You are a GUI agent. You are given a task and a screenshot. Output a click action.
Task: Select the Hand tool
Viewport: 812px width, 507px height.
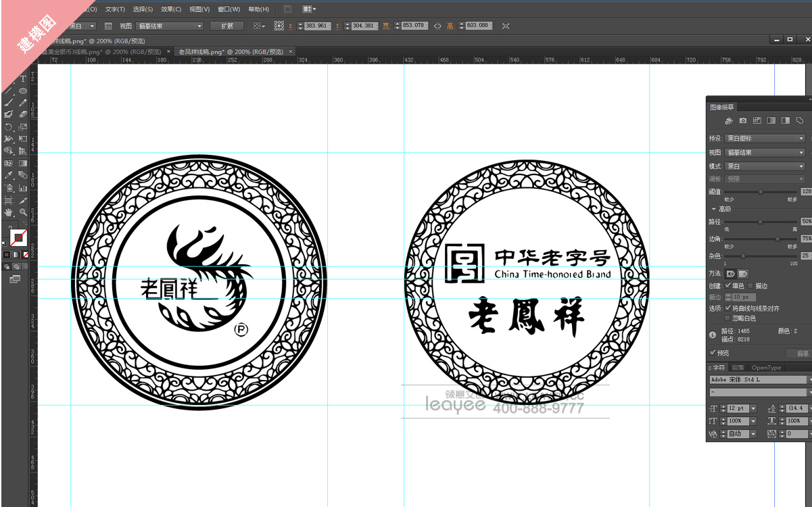pyautogui.click(x=9, y=212)
